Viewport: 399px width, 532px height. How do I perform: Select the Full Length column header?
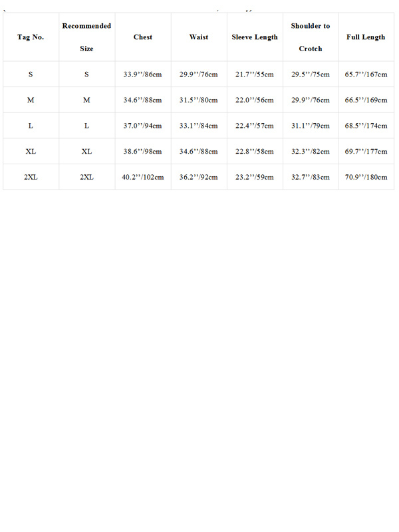pos(366,37)
